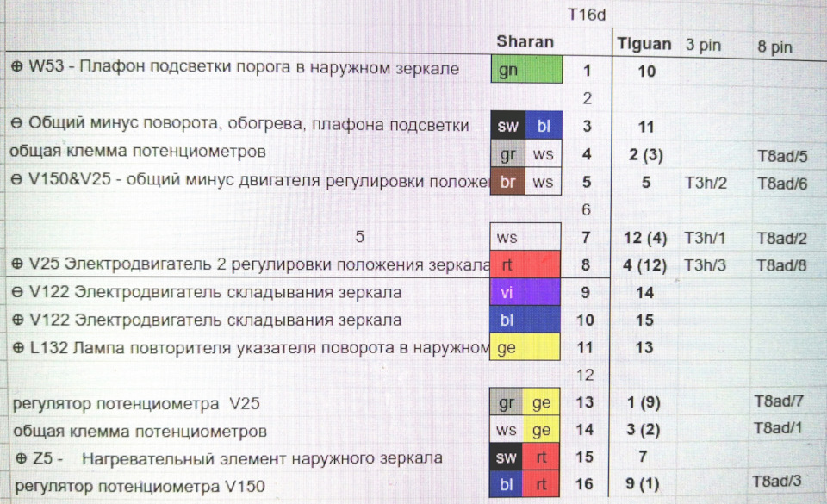Select the plus 'V122 Электродвигатель складывания' row 10 cell
The height and width of the screenshot is (504, 827).
coord(207,320)
